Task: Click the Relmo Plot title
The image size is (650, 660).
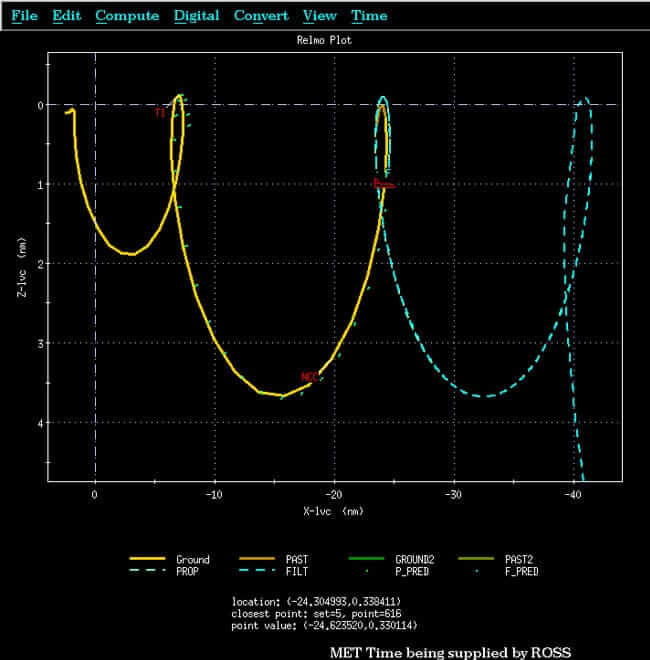Action: pos(324,41)
